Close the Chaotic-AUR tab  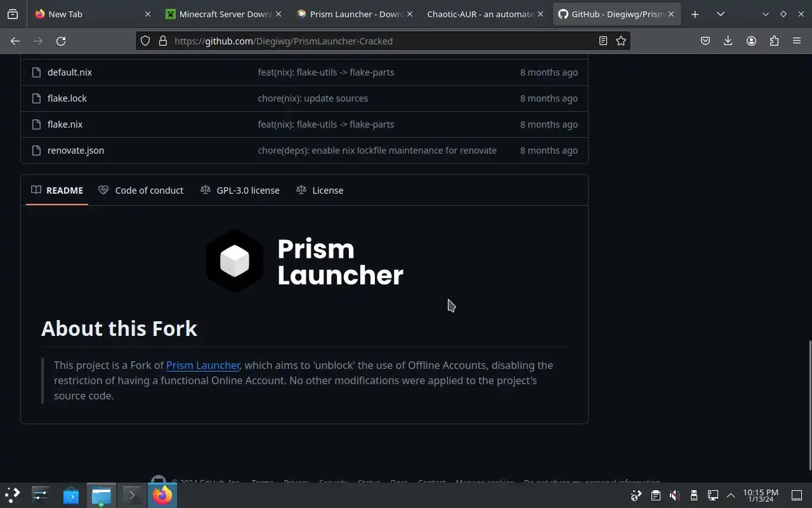pos(540,14)
